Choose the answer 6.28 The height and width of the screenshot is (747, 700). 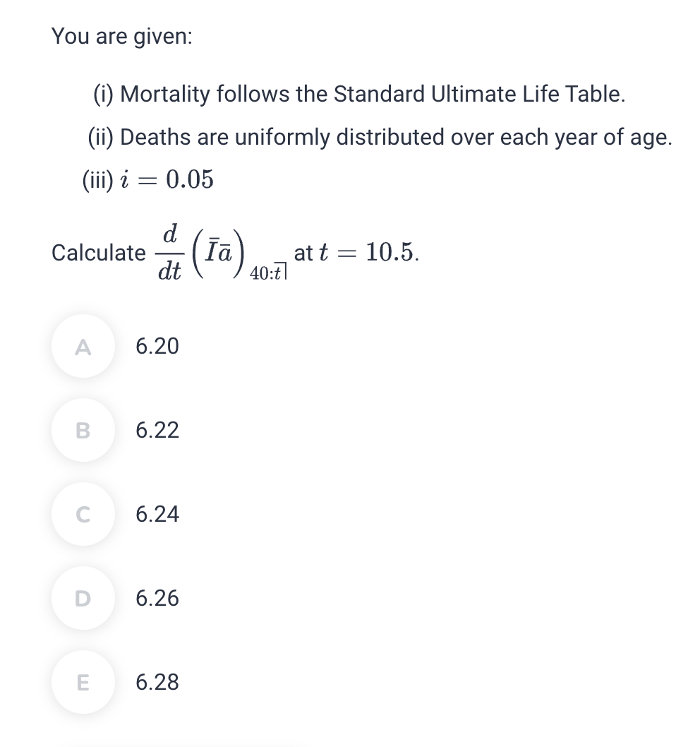tap(157, 682)
